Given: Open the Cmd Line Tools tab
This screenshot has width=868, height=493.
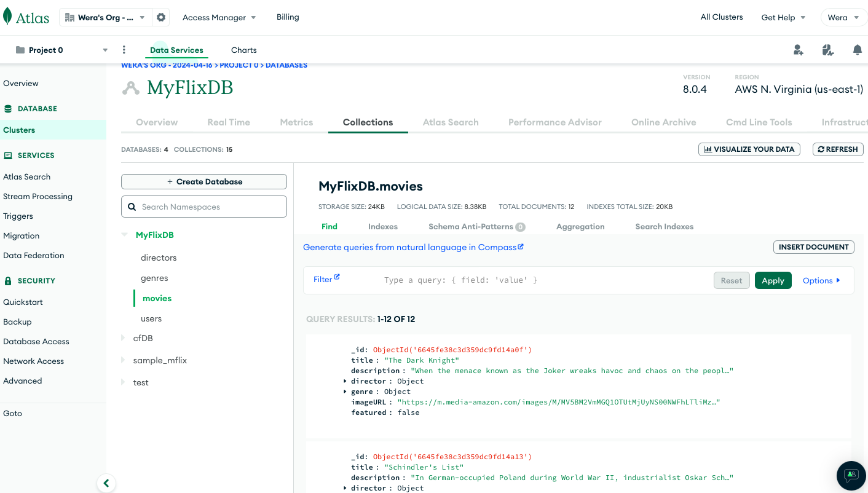Looking at the screenshot, I should [759, 122].
